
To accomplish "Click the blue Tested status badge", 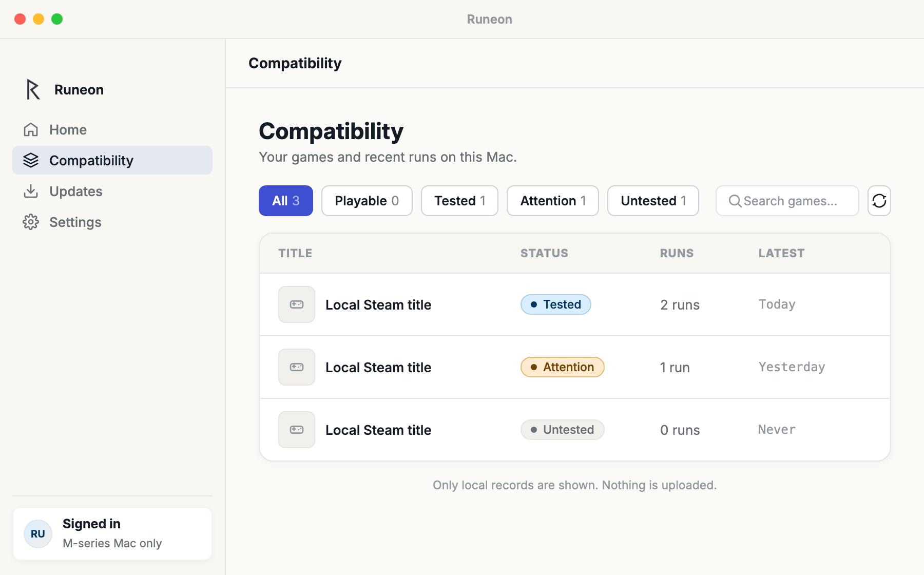I will 556,304.
